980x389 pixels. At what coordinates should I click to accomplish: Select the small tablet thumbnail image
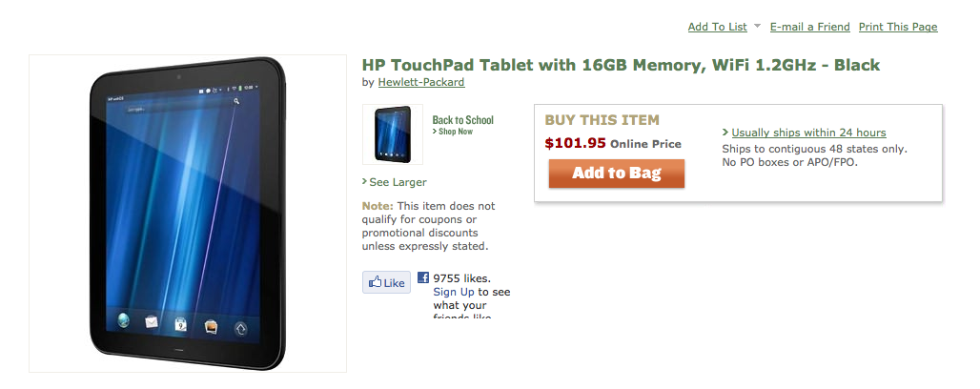[x=393, y=134]
